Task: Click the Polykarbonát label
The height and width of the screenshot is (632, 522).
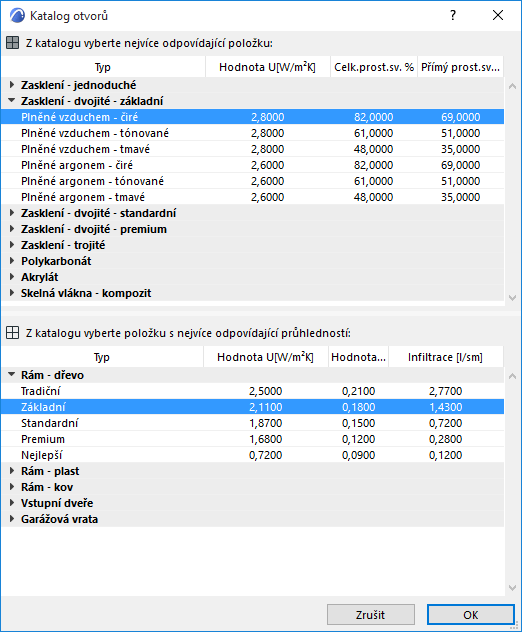Action: coord(56,261)
